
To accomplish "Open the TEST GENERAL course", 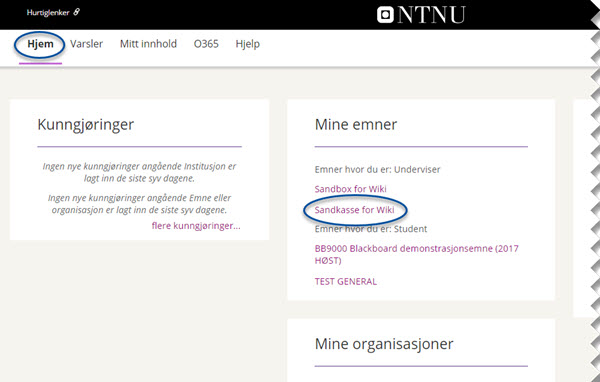I will pyautogui.click(x=346, y=282).
